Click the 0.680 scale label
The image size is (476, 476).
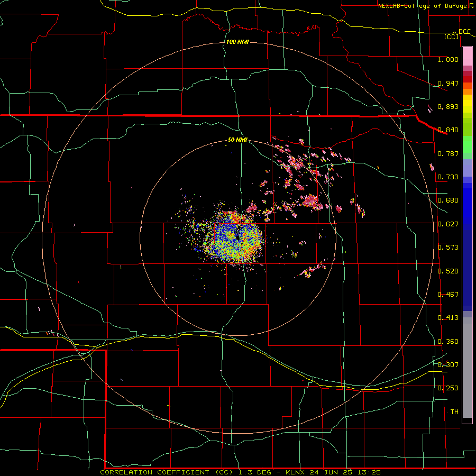[x=448, y=200]
